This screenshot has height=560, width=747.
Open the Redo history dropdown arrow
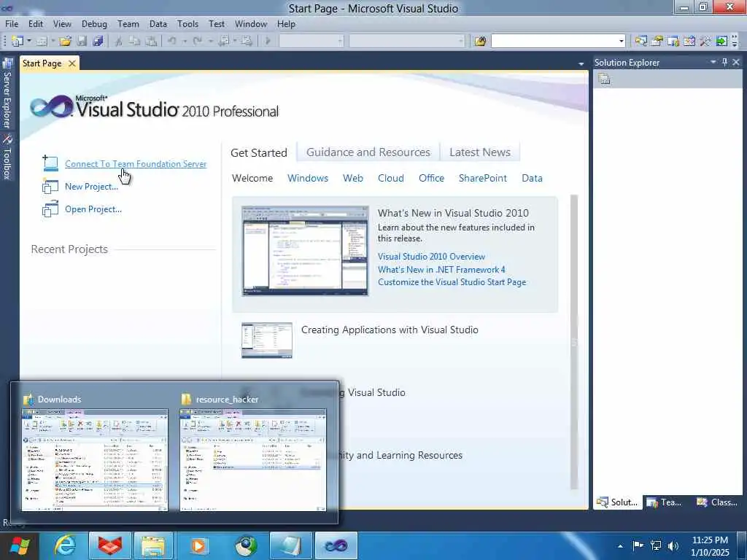[210, 42]
